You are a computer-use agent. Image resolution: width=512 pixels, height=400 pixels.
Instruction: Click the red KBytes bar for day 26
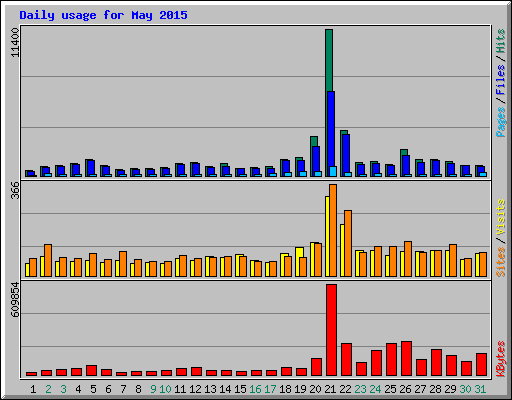(x=406, y=359)
